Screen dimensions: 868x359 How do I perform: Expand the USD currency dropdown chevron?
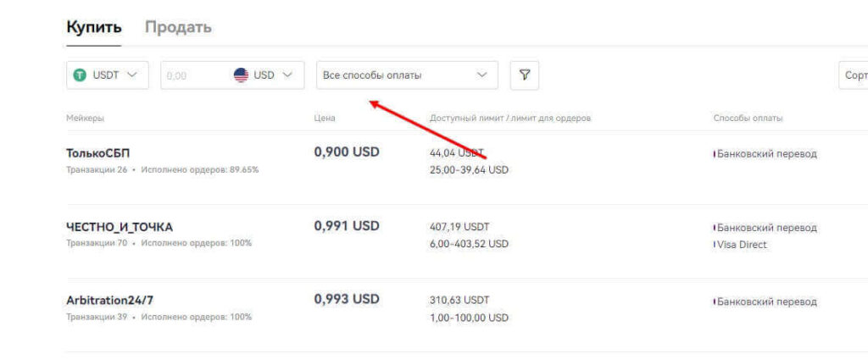pyautogui.click(x=288, y=75)
